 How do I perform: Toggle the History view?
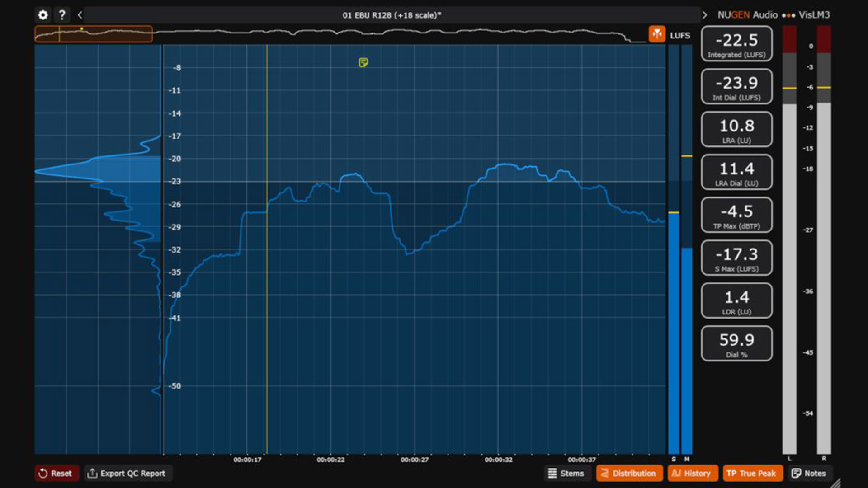tap(692, 473)
